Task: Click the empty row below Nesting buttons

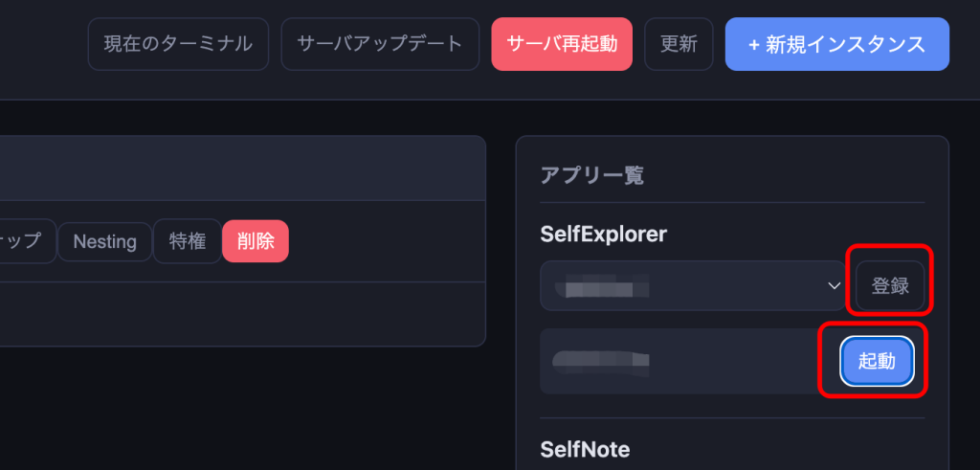Action: click(x=242, y=313)
